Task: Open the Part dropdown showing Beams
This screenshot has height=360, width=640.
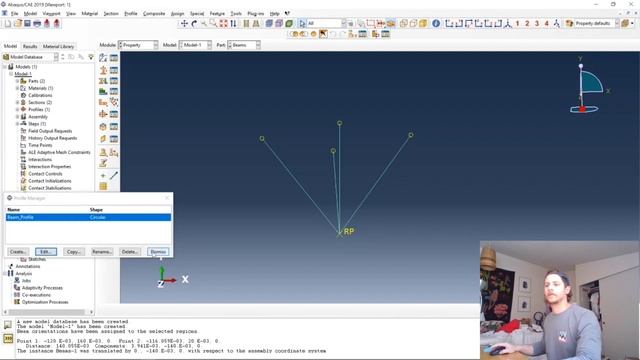Action: (x=244, y=45)
